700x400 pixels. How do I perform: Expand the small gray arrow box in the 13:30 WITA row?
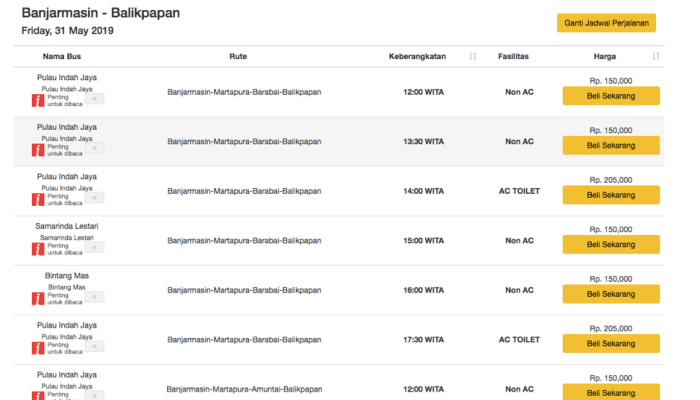[x=95, y=148]
